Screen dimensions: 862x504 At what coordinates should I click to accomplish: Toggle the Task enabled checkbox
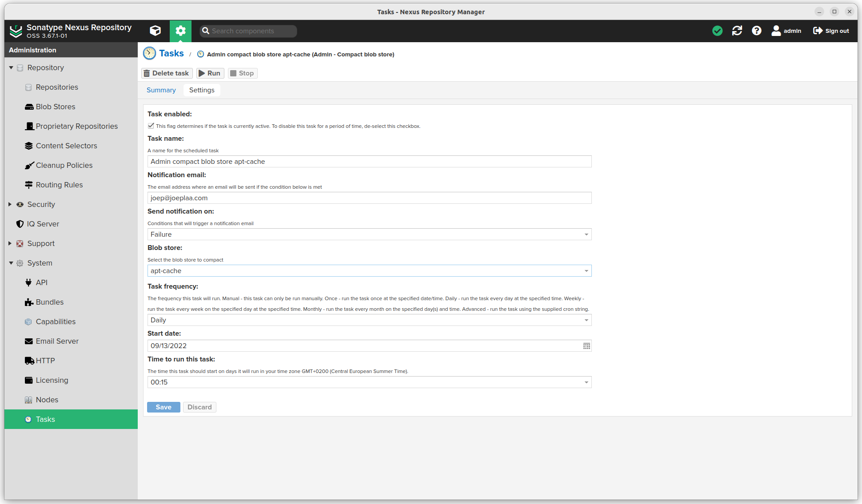(151, 126)
